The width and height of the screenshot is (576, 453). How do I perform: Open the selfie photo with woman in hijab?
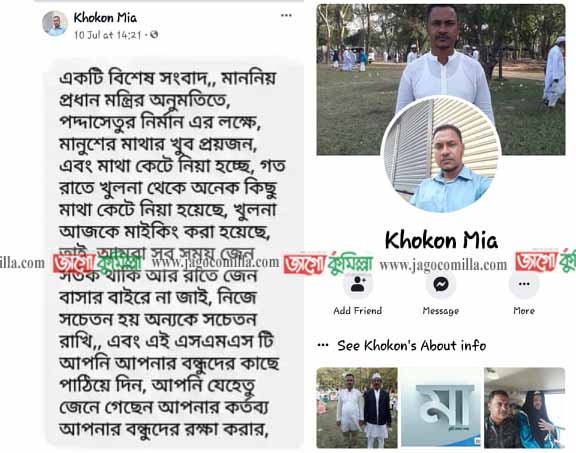(524, 407)
